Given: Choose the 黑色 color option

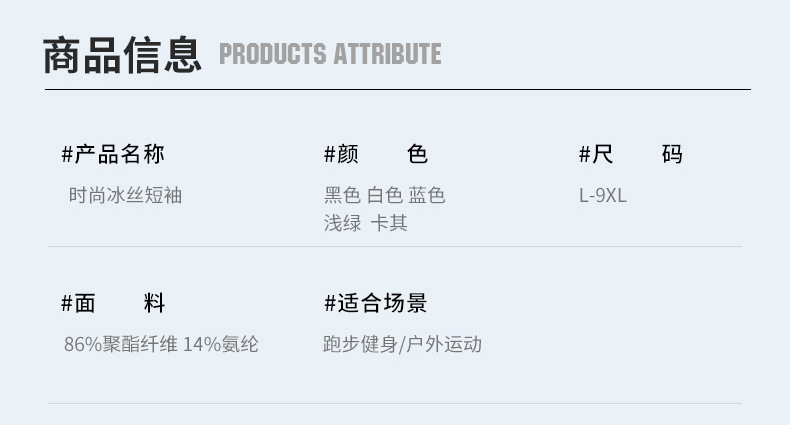Looking at the screenshot, I should (x=342, y=195).
